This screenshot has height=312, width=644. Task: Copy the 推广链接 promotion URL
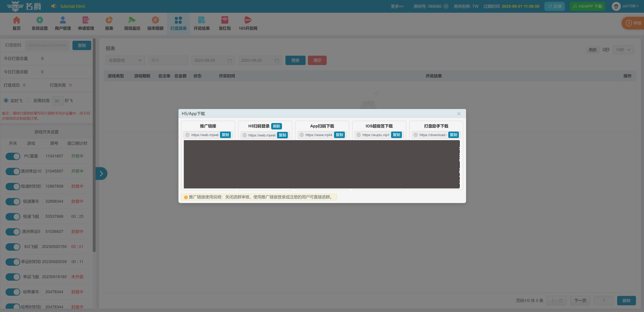point(225,135)
